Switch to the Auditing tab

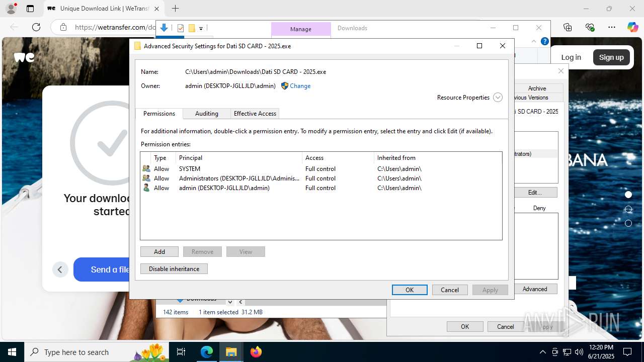point(206,114)
